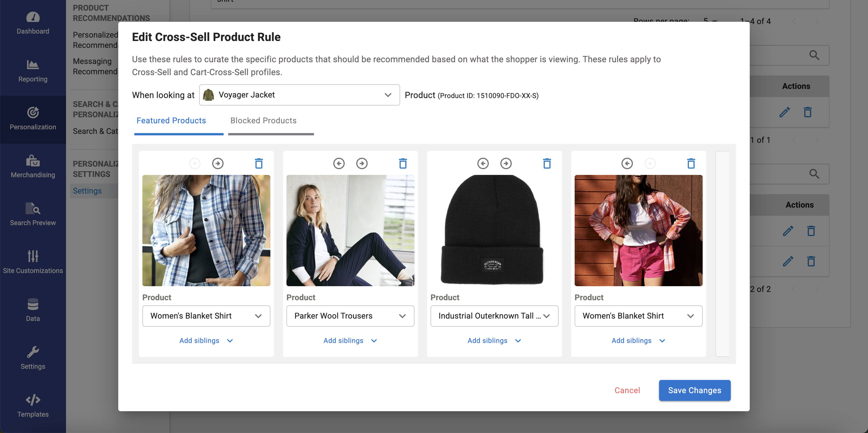Switch to Featured Products tab

point(179,121)
